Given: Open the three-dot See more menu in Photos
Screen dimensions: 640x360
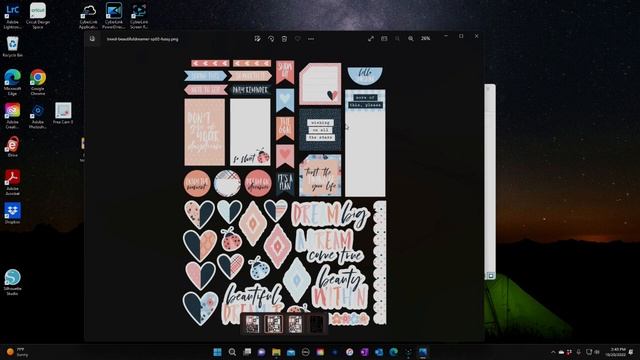Looking at the screenshot, I should pos(311,39).
